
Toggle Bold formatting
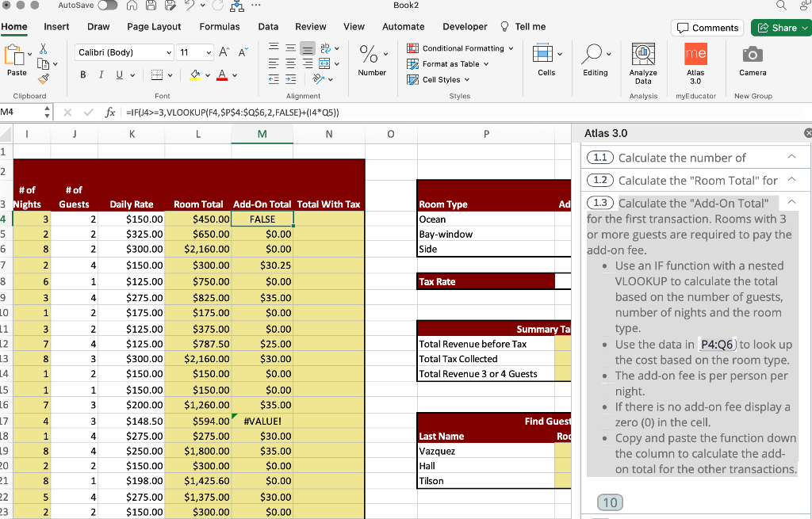(x=83, y=75)
